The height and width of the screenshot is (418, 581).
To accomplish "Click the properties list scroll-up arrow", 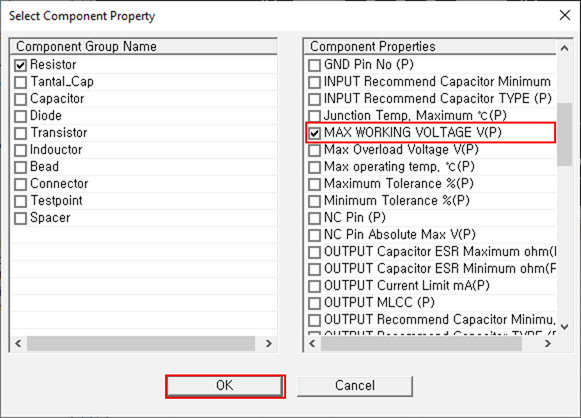I will (x=564, y=48).
